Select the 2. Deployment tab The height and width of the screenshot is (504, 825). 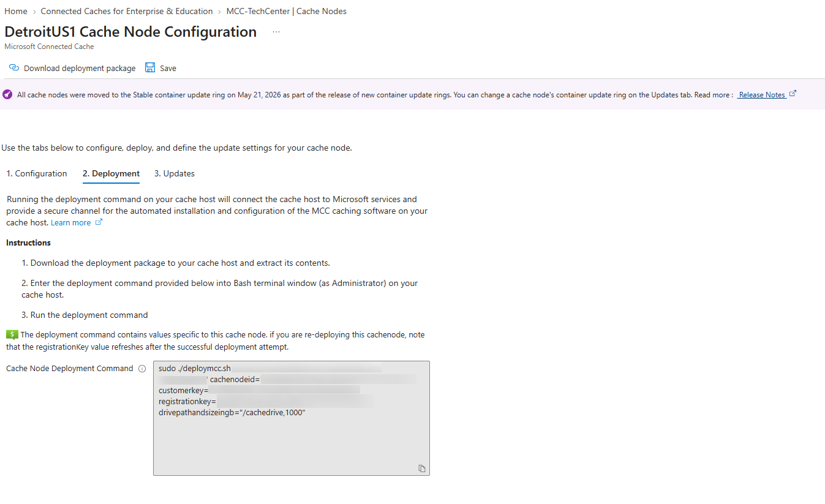click(111, 174)
